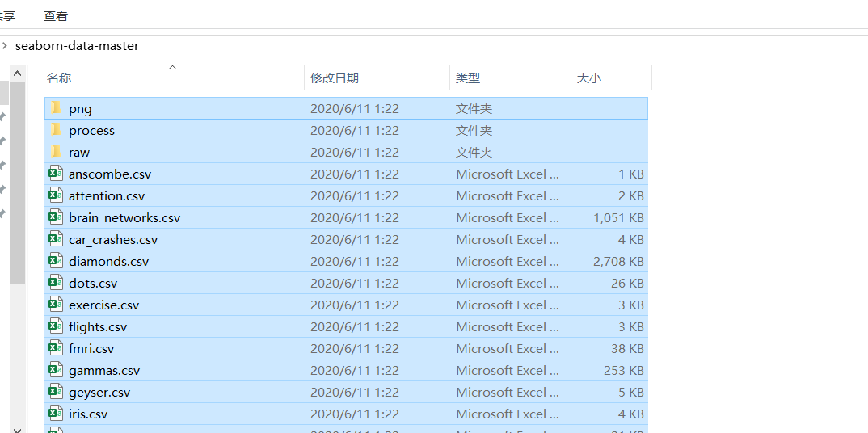Click the 38 KB size of fmri.csv
This screenshot has height=433, width=868.
point(627,348)
